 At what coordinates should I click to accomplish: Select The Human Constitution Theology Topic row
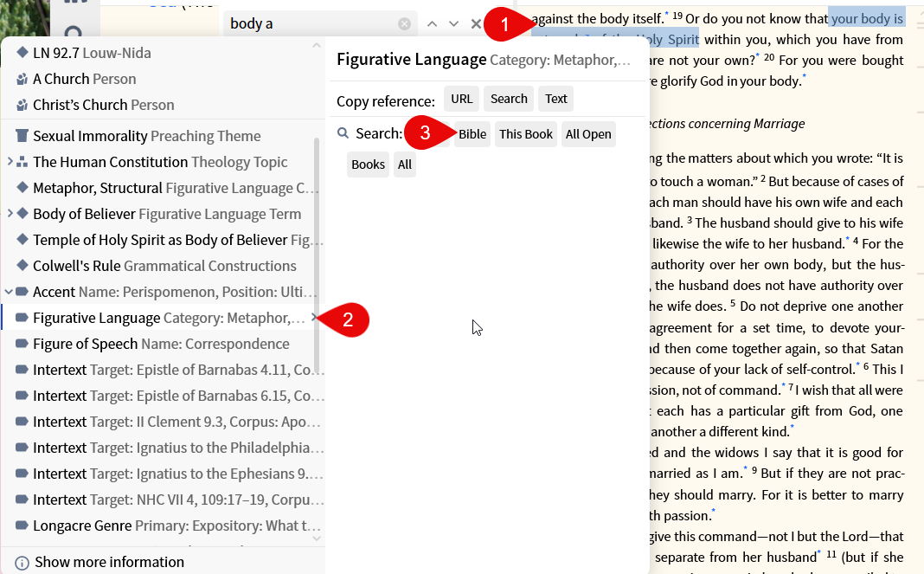pyautogui.click(x=163, y=162)
